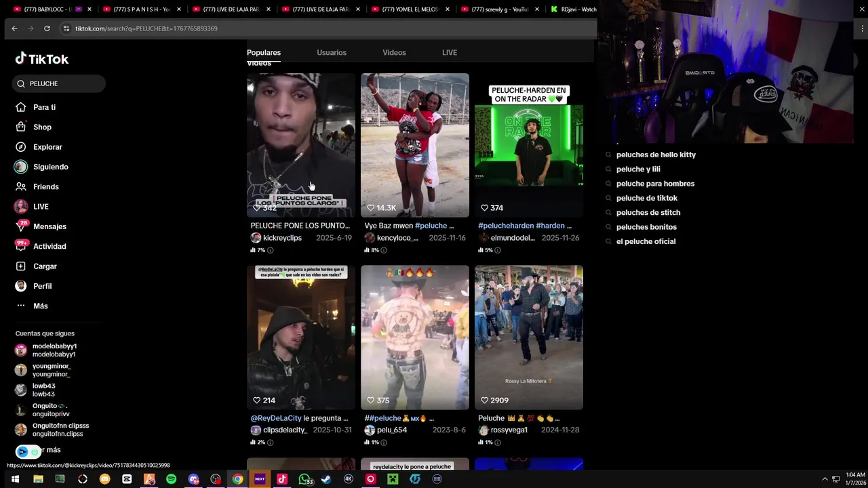Open clock showing 1:04 AM
The width and height of the screenshot is (868, 488).
[x=855, y=479]
